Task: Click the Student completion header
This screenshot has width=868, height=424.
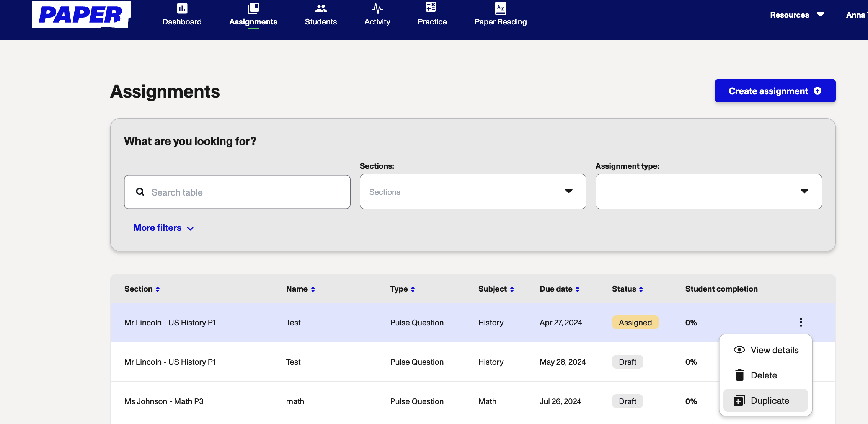Action: [x=721, y=289]
